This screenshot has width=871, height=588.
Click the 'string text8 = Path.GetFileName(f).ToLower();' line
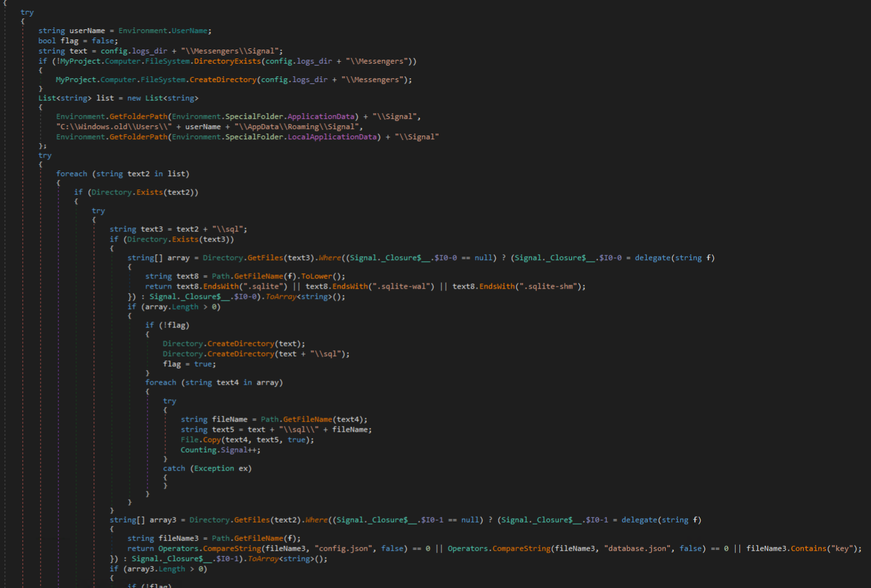point(245,276)
